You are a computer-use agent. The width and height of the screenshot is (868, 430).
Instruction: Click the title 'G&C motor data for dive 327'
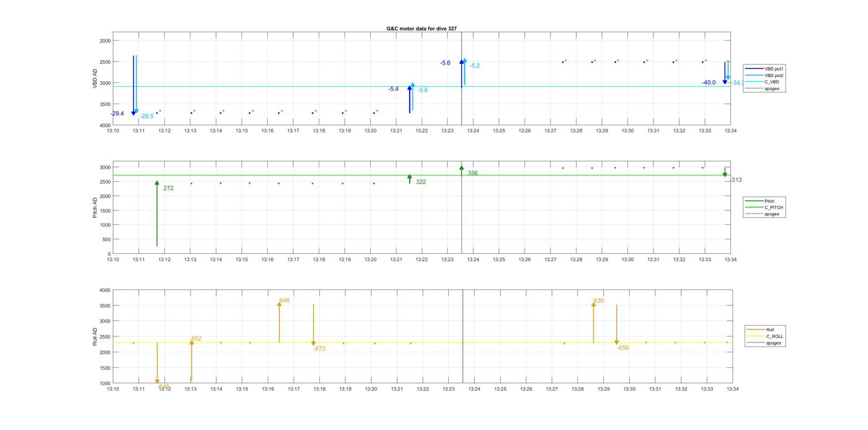coord(422,29)
